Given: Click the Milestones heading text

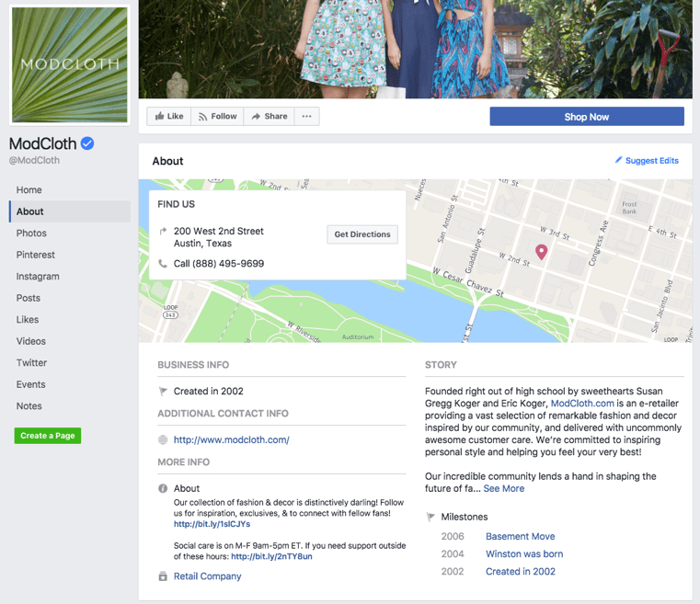Looking at the screenshot, I should click(465, 517).
